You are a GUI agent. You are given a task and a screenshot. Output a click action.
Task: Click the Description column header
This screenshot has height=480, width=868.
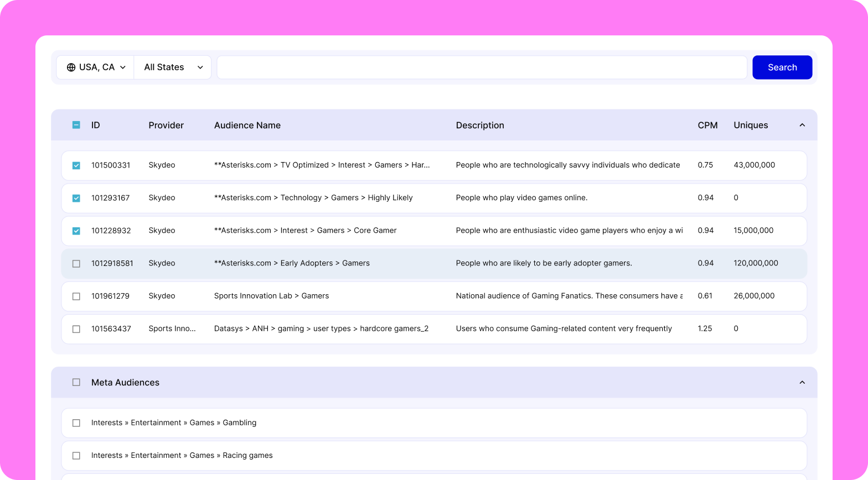click(480, 125)
